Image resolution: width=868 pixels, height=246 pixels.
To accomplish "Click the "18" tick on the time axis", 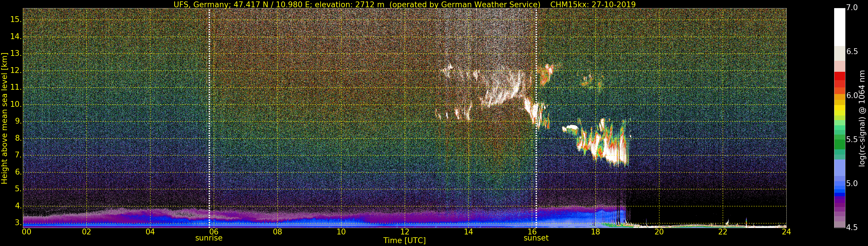I will point(595,232).
